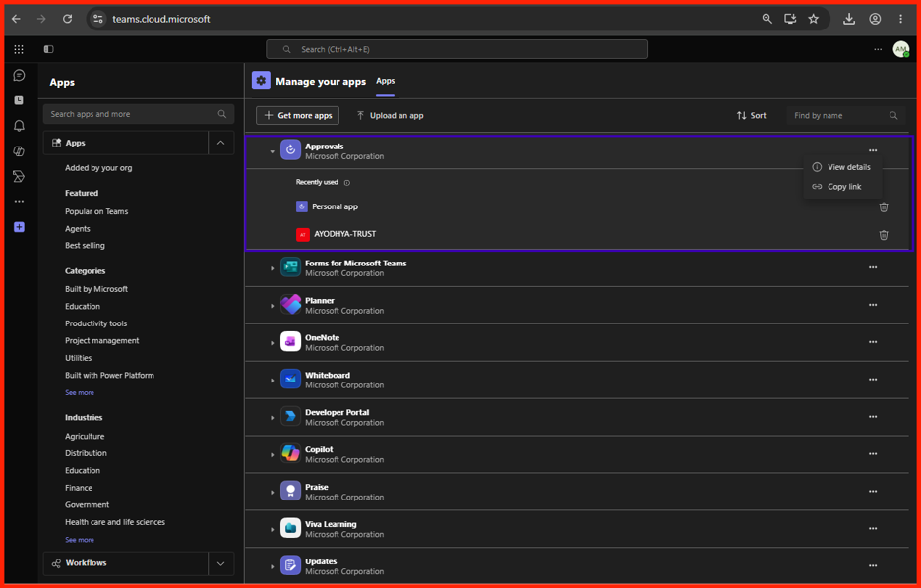The image size is (921, 588).
Task: Open more options for OneNote row
Action: tap(873, 341)
